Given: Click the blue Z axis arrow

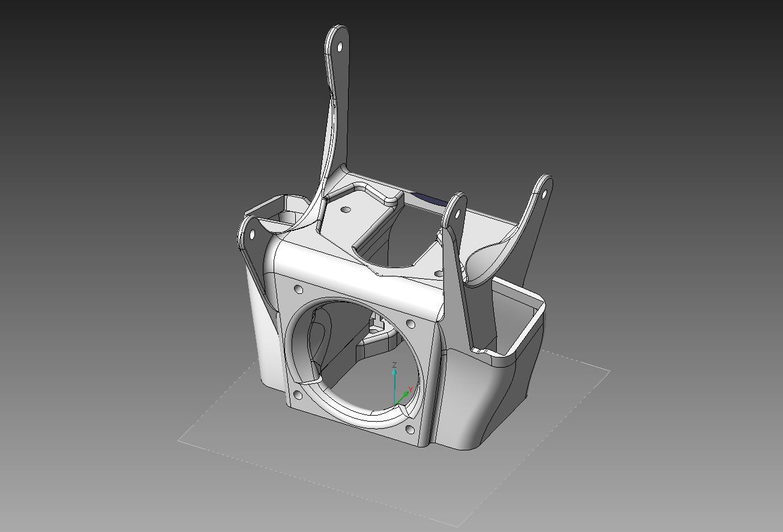Looking at the screenshot, I should pyautogui.click(x=393, y=375).
